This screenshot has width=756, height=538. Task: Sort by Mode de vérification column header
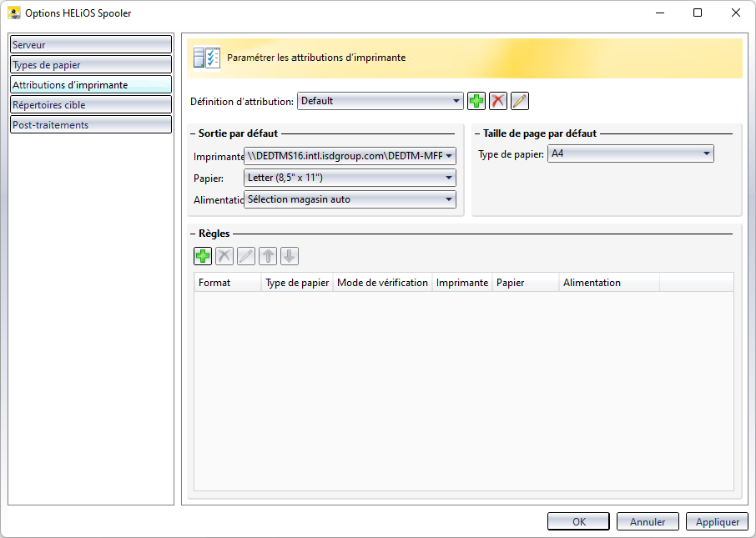pyautogui.click(x=382, y=283)
